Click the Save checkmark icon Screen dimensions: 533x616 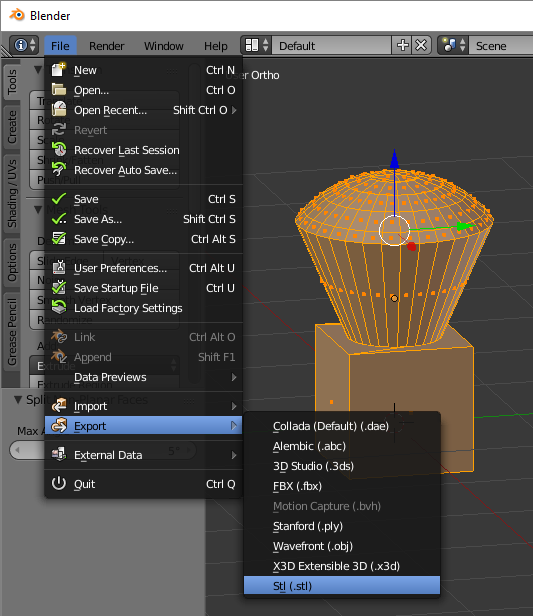coord(59,199)
